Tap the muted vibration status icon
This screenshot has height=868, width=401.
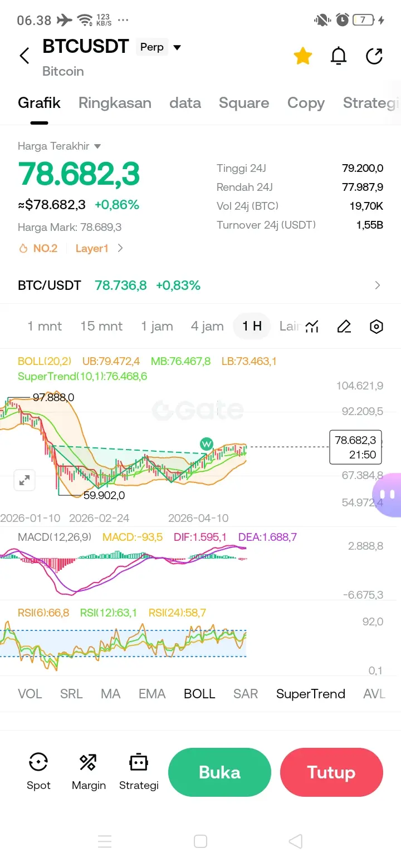click(x=322, y=20)
